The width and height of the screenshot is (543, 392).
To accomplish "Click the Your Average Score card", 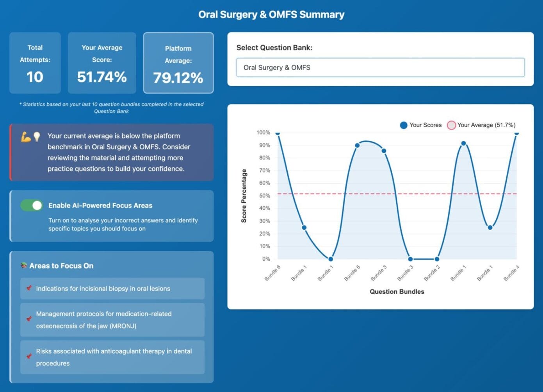I will [102, 63].
